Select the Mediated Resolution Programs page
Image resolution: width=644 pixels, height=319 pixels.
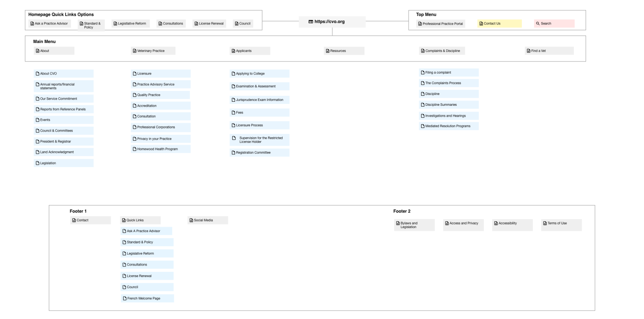[448, 126]
